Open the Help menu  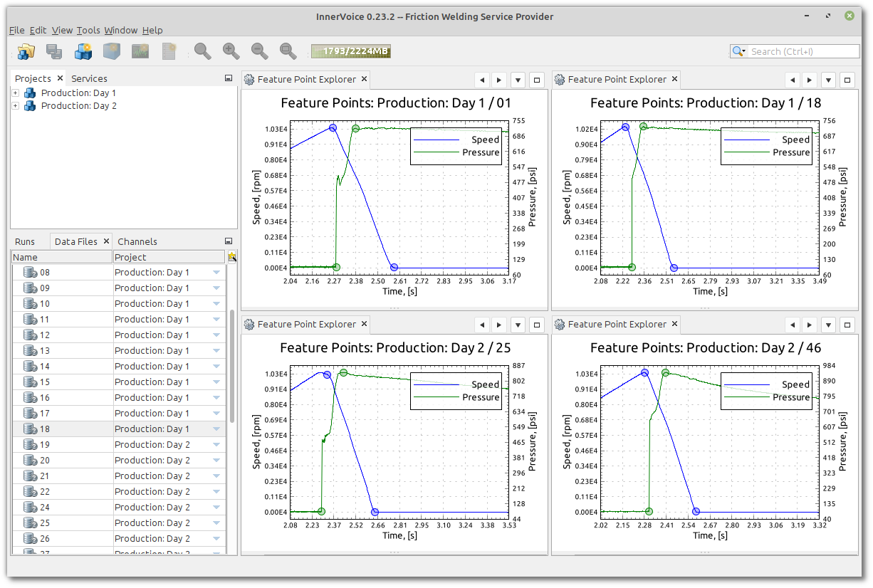point(152,30)
